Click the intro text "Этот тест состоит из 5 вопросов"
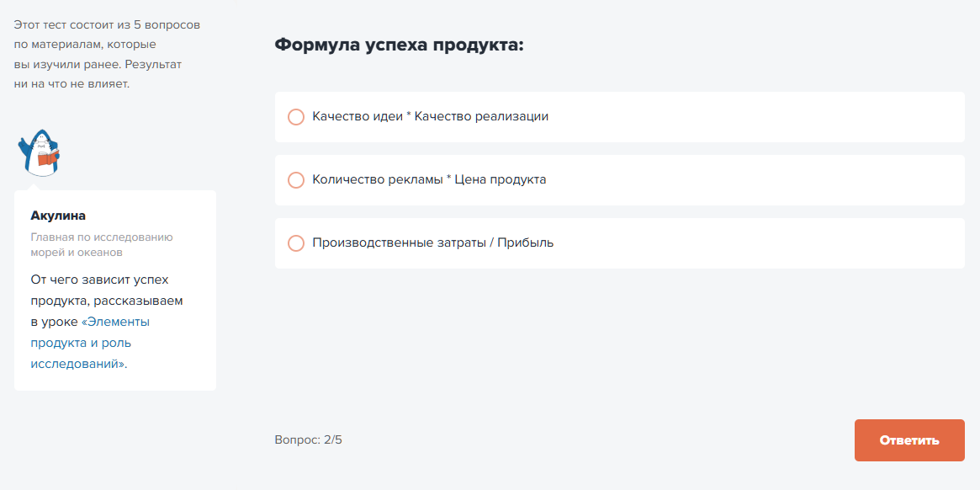980x490 pixels. [x=107, y=25]
